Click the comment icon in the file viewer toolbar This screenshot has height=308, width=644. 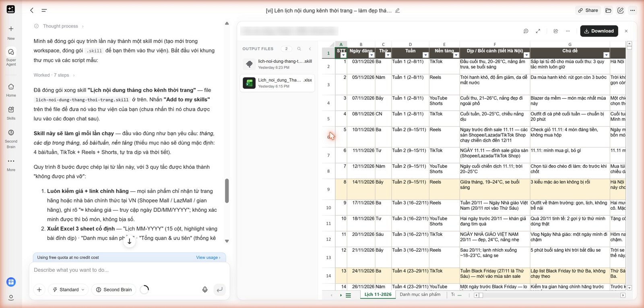click(x=526, y=31)
